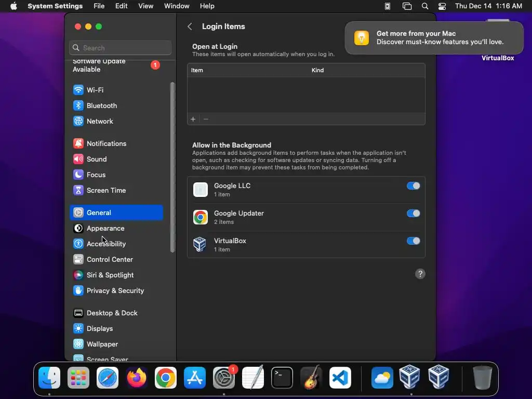532x399 pixels.
Task: Click the Item column header
Action: click(197, 70)
